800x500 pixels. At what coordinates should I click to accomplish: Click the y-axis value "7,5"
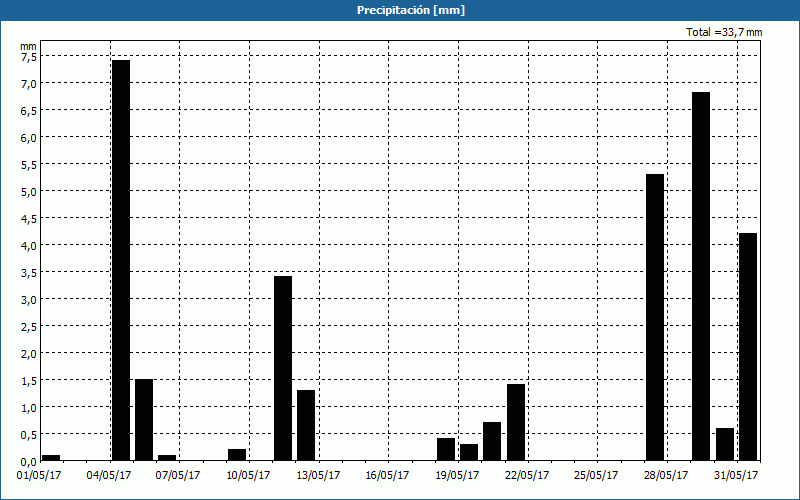pyautogui.click(x=29, y=57)
